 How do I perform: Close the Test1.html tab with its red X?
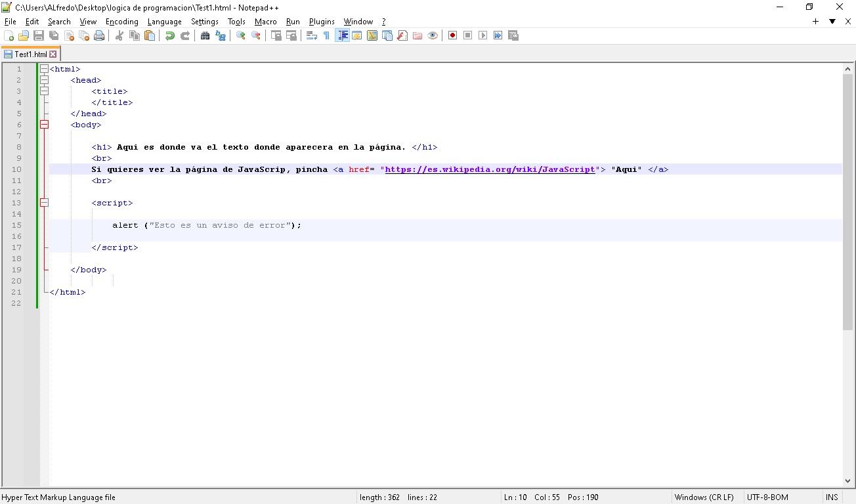point(53,54)
